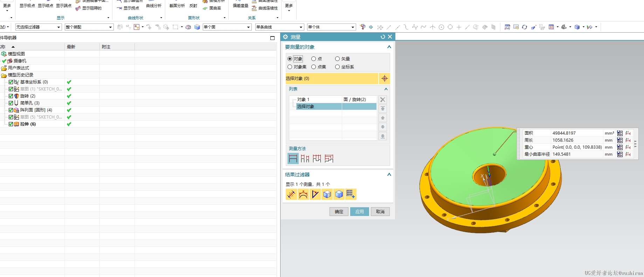Click the Rotate view toolbar icon

pos(524,27)
